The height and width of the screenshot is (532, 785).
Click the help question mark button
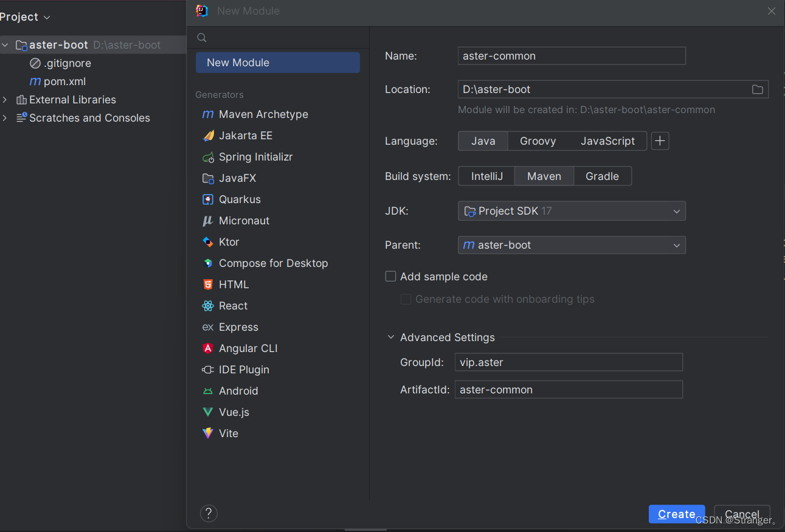pyautogui.click(x=209, y=513)
